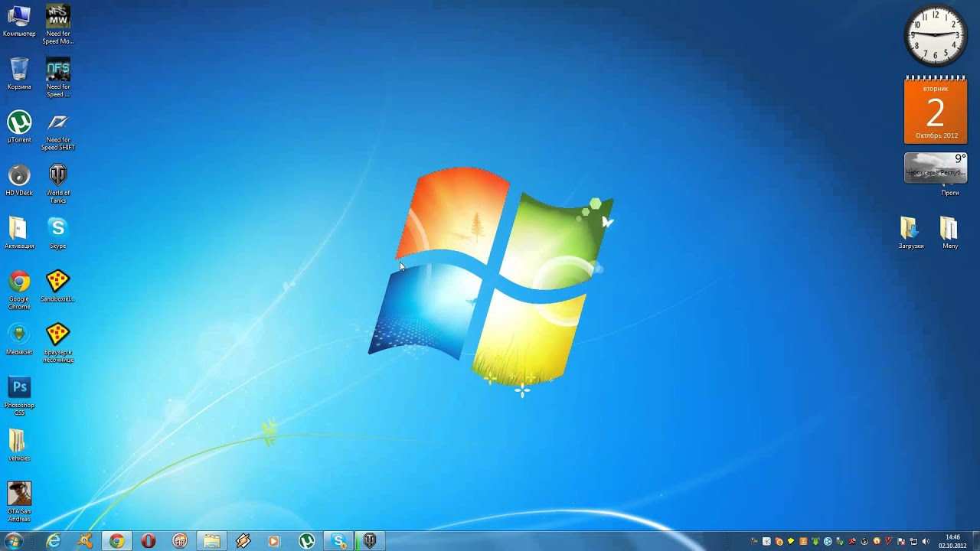Image resolution: width=980 pixels, height=551 pixels.
Task: Switch to µTorrent in the taskbar
Action: pos(306,541)
